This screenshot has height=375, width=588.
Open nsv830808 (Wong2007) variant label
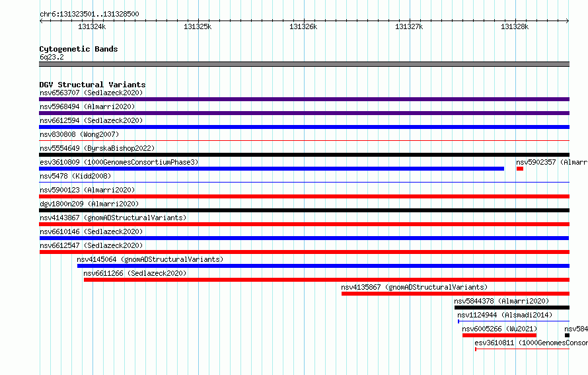pyautogui.click(x=79, y=134)
